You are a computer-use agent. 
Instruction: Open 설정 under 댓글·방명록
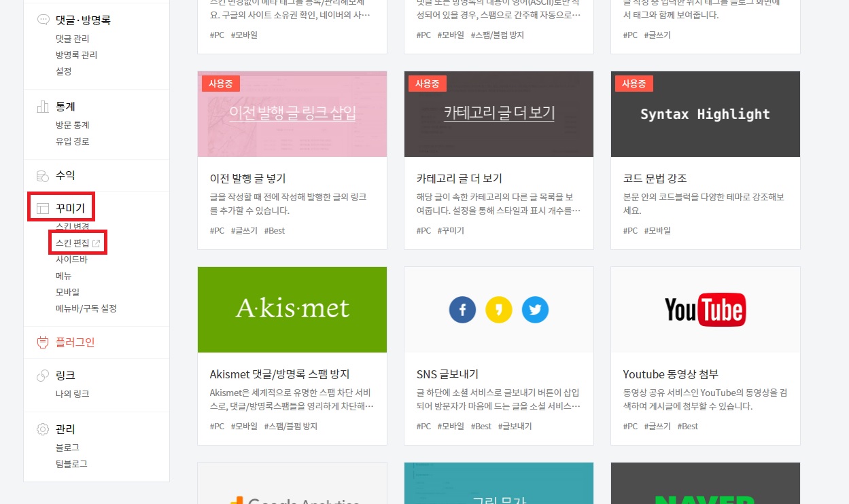tap(63, 71)
